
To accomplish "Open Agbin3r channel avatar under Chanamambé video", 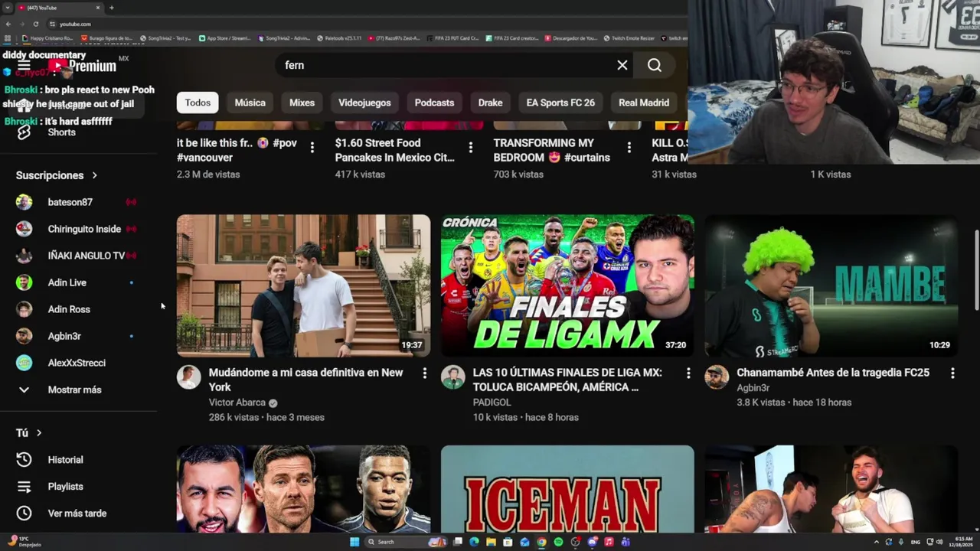I will (x=717, y=377).
